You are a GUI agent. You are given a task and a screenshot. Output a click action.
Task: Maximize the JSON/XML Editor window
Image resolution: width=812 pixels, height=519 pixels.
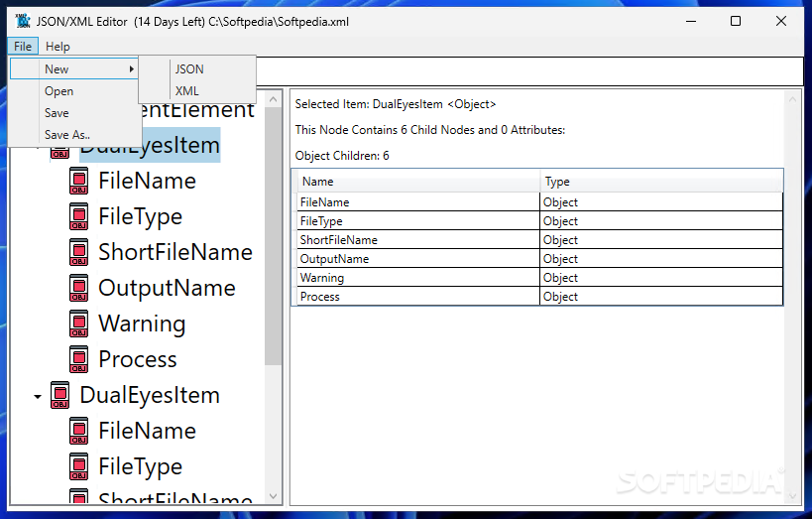pos(736,21)
